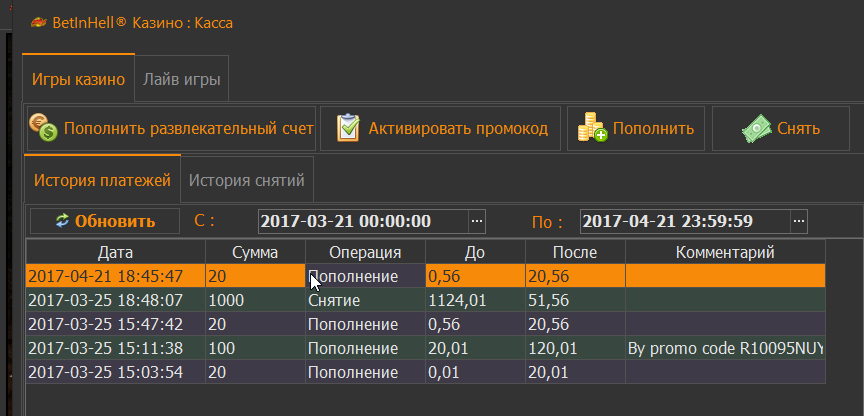
Task: Click Пополнение in the highlighted top row
Action: [365, 275]
